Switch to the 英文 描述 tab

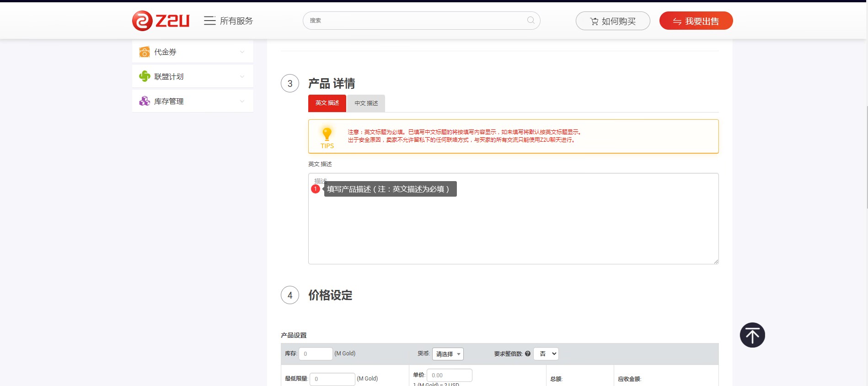pyautogui.click(x=327, y=103)
